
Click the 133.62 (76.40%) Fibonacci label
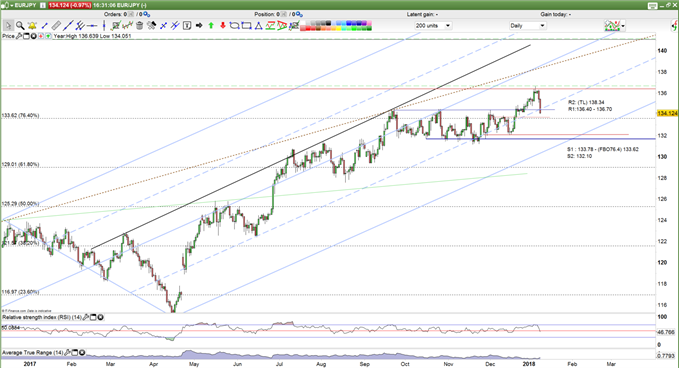click(20, 116)
